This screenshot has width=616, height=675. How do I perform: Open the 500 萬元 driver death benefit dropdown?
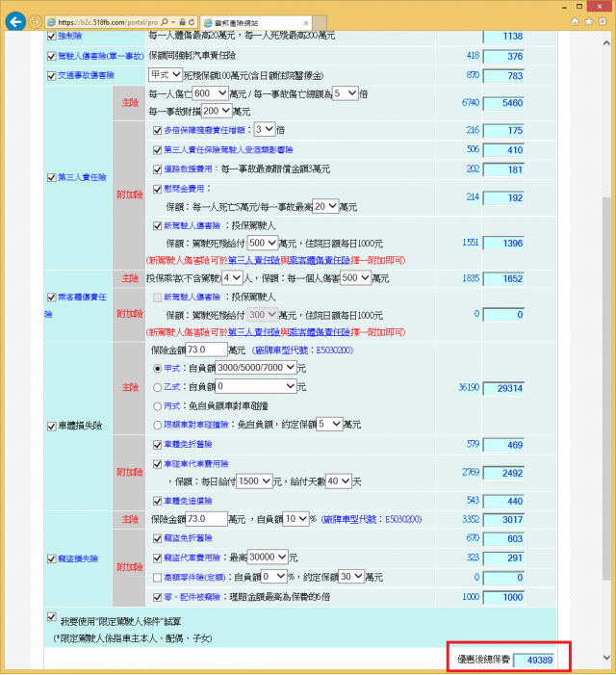click(x=263, y=243)
